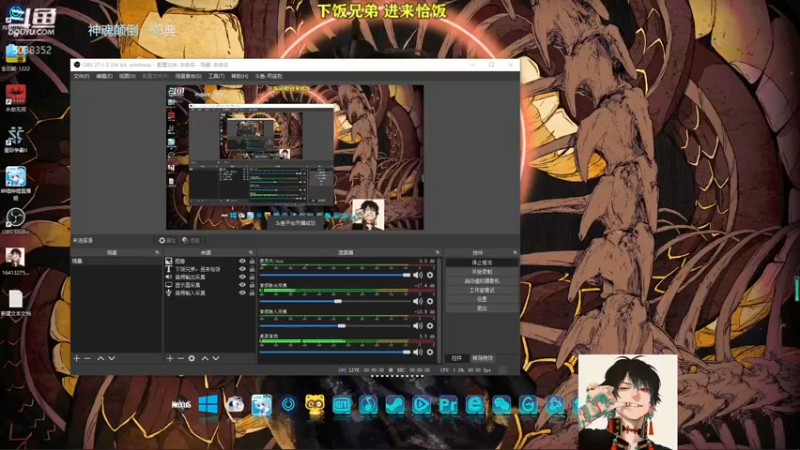The height and width of the screenshot is (450, 800).
Task: Open gear settings for 麦克风/Aux channel
Action: (430, 275)
